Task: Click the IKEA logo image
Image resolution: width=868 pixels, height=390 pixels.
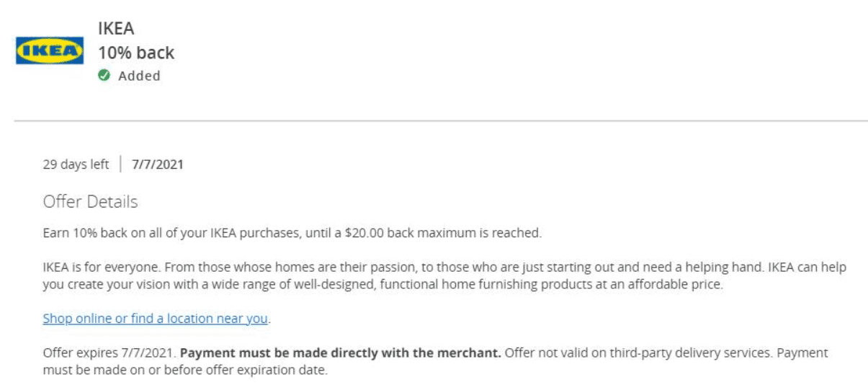Action: click(50, 52)
